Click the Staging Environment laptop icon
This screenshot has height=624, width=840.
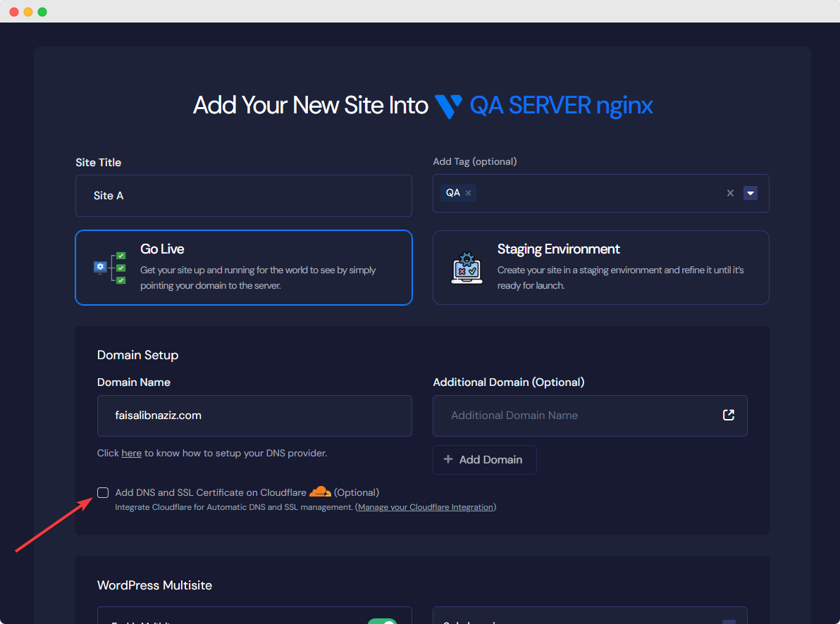point(467,268)
